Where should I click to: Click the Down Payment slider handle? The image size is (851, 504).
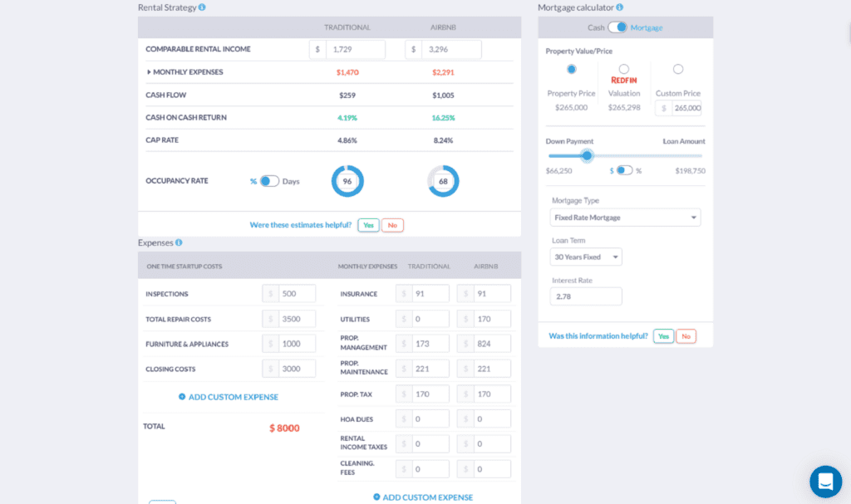[x=588, y=155]
